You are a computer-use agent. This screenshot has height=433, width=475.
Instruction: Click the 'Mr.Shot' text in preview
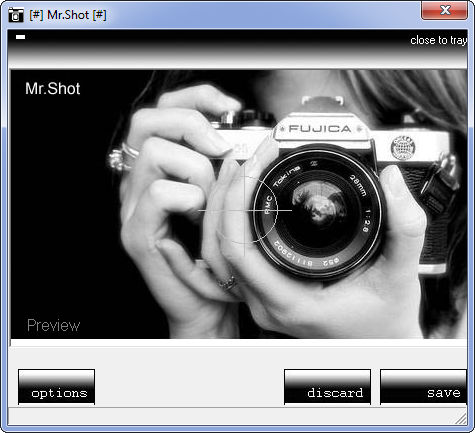pos(53,89)
